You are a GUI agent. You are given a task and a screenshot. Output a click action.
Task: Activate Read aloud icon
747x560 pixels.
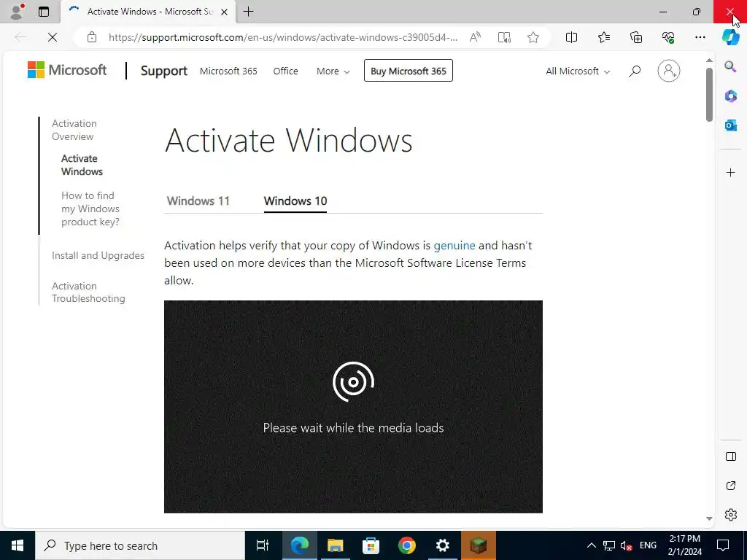[x=475, y=37]
